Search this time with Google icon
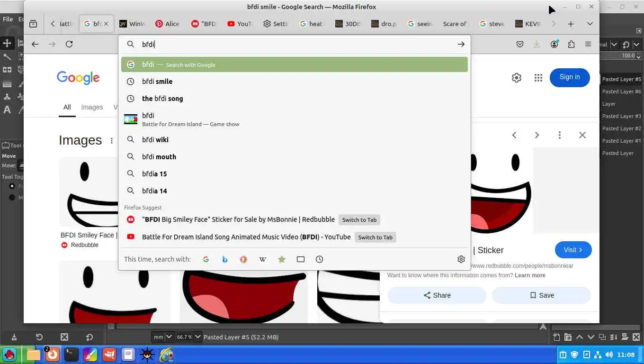Screen dimensions: 644x364 click(x=206, y=259)
